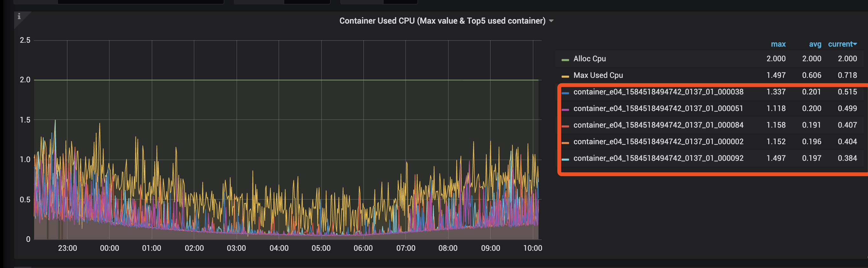
Task: Click the 1.5 y-axis label
Action: pos(25,120)
